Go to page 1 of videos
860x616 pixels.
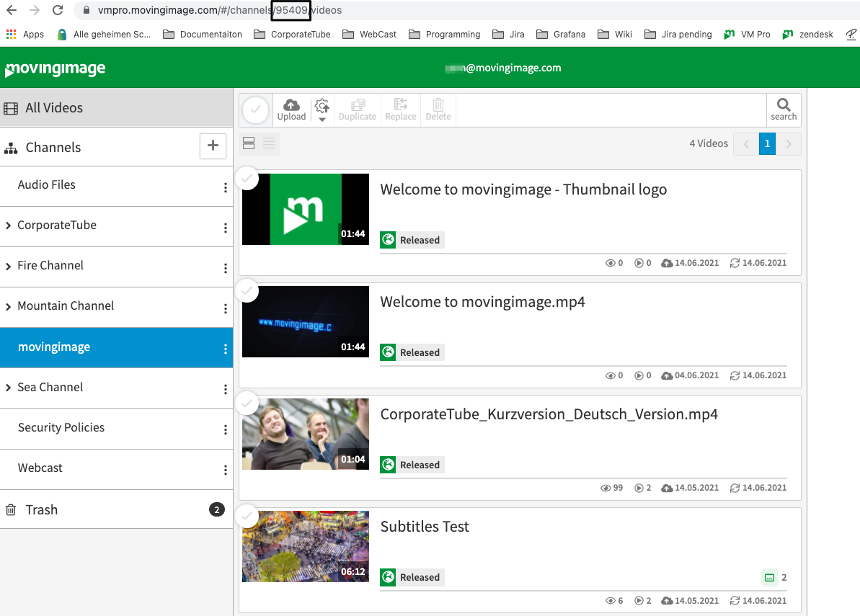click(767, 143)
